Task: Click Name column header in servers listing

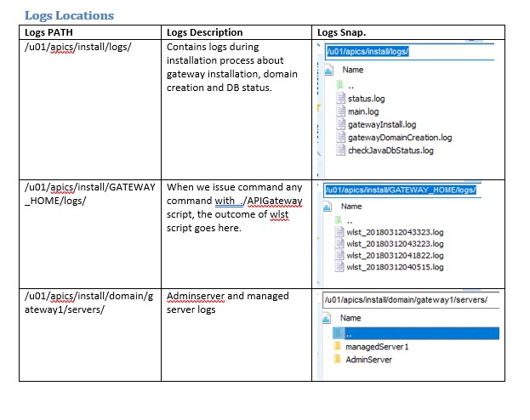Action: click(x=350, y=318)
